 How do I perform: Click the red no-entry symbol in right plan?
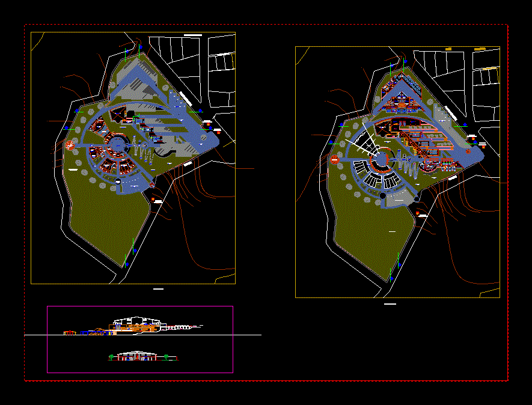click(x=334, y=159)
